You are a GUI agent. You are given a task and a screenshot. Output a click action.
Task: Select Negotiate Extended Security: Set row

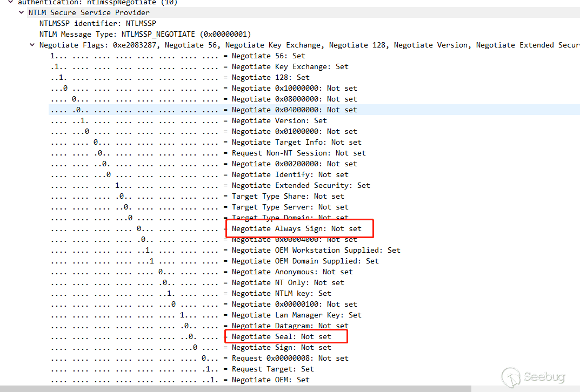click(x=210, y=185)
